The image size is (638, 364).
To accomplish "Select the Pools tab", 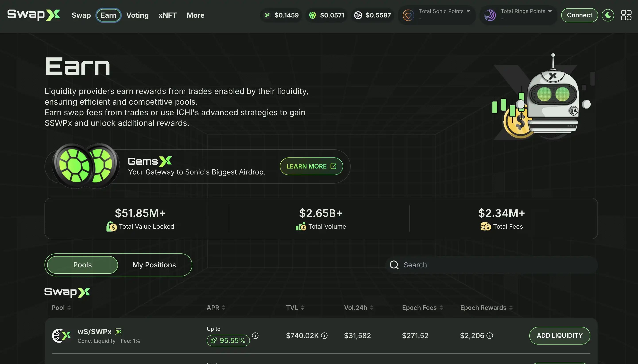I will pyautogui.click(x=82, y=265).
